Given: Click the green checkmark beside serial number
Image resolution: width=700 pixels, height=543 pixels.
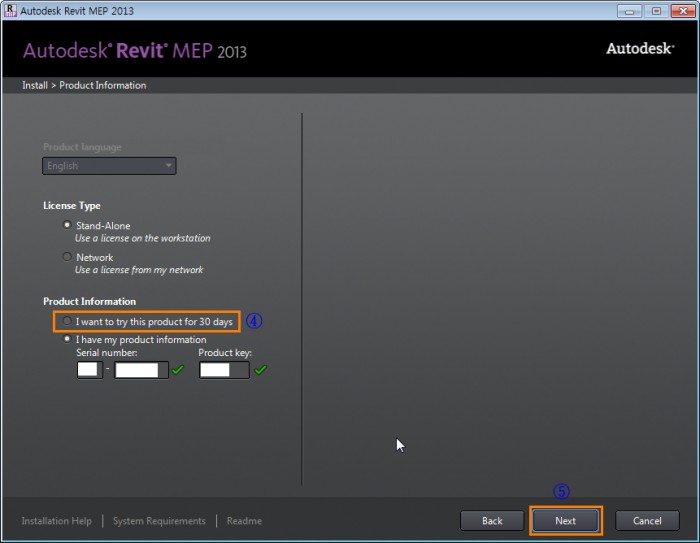Looking at the screenshot, I should pyautogui.click(x=178, y=370).
